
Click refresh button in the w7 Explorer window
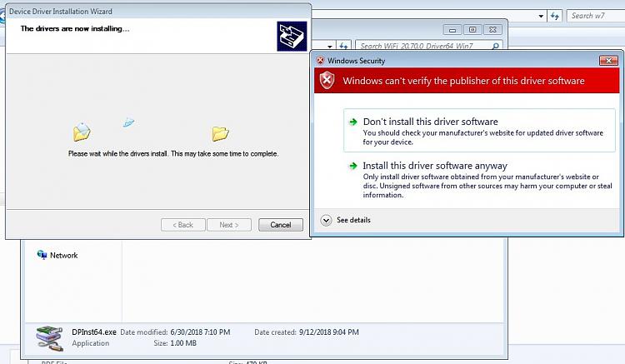554,16
